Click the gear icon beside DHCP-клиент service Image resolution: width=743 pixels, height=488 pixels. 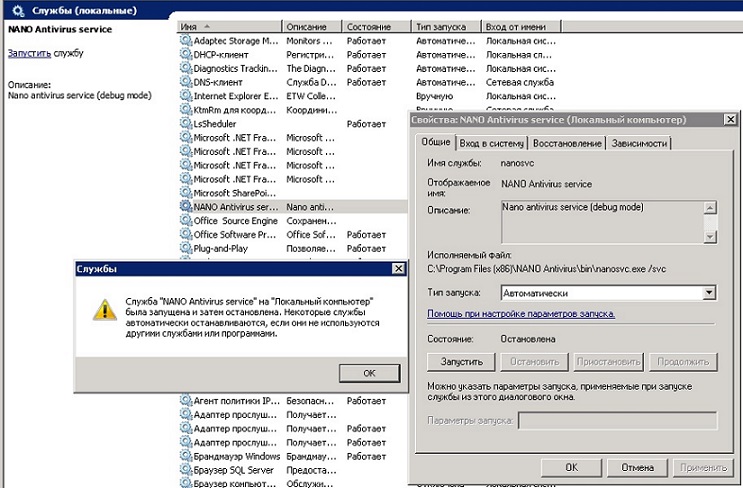[186, 55]
